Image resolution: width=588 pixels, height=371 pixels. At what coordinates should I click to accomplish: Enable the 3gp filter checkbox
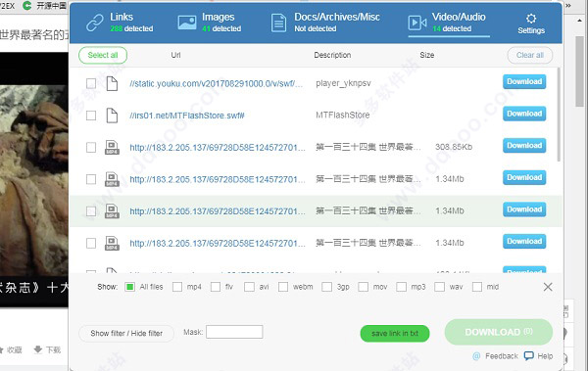click(327, 287)
